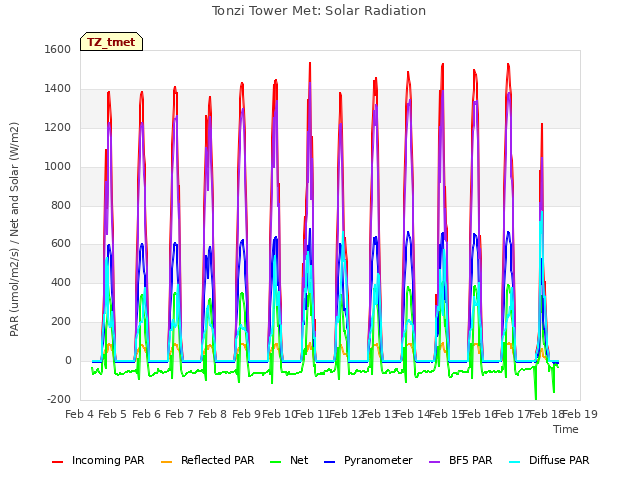Click the Feb 5 x-axis label

click(x=113, y=414)
